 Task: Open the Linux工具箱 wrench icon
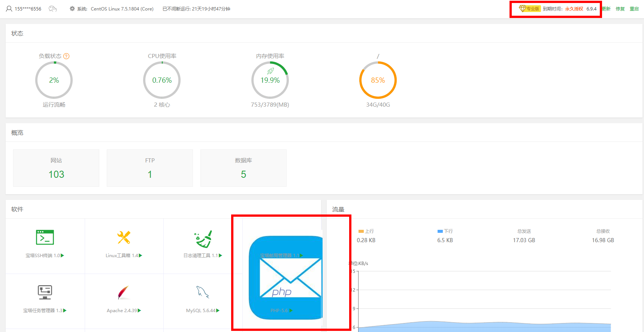coord(124,237)
